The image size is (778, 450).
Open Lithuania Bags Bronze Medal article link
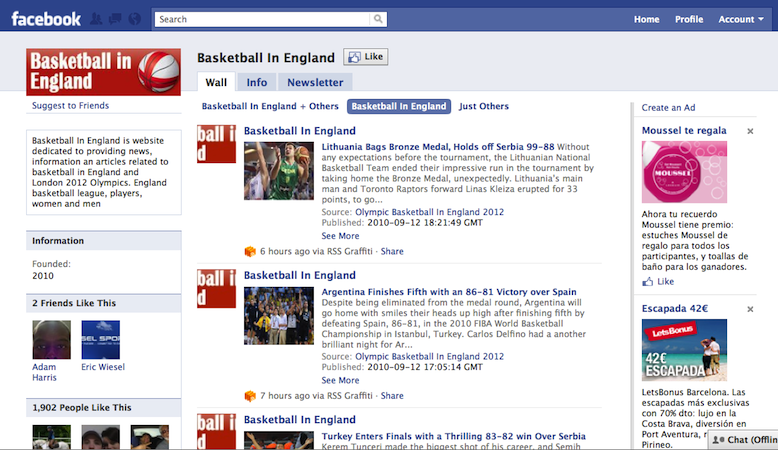(438, 147)
